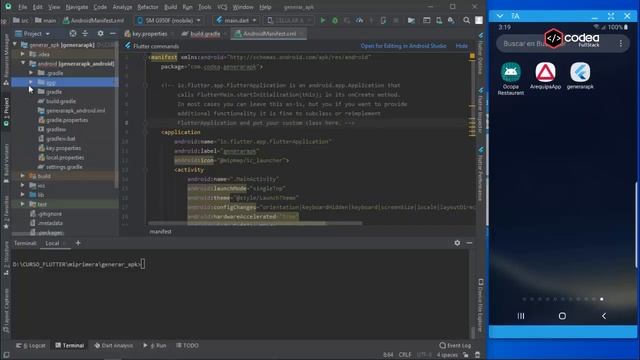Collapse all icon in Project panel header
This screenshot has width=640, height=360.
(x=85, y=33)
